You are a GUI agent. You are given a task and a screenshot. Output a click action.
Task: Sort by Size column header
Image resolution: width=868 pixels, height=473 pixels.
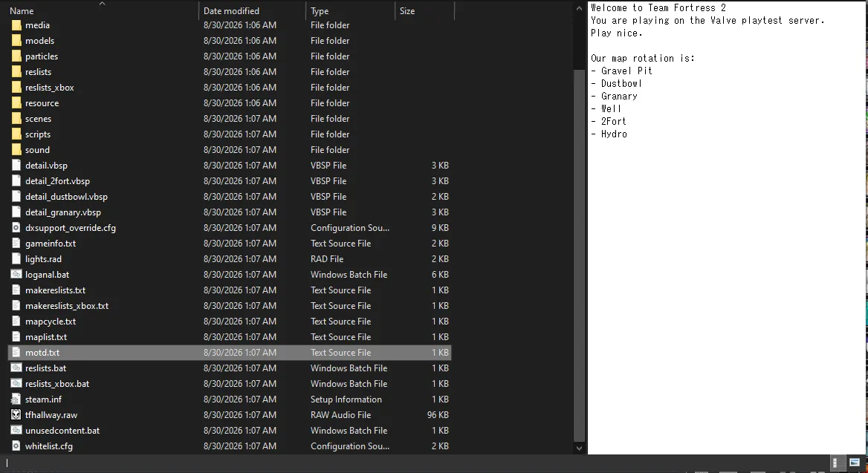tap(407, 10)
